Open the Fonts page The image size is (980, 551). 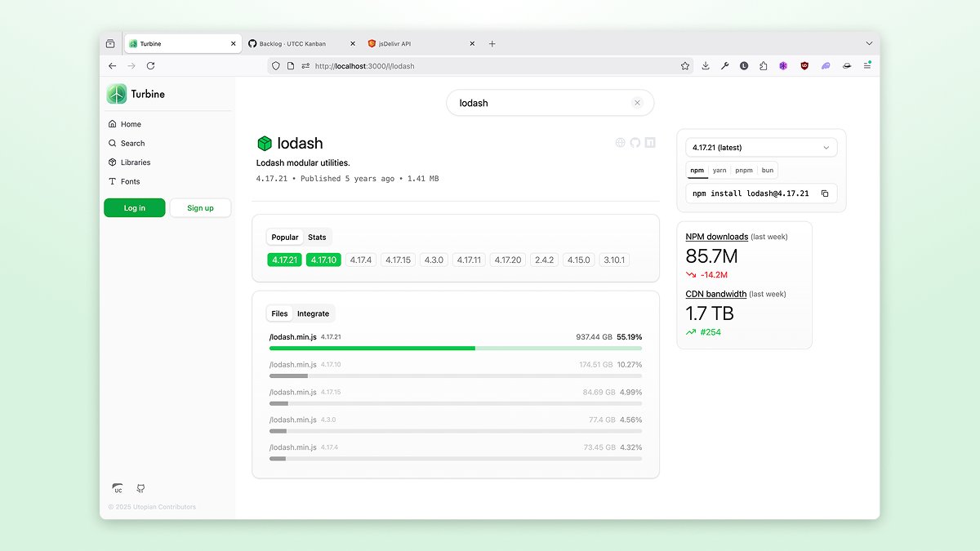pyautogui.click(x=124, y=181)
